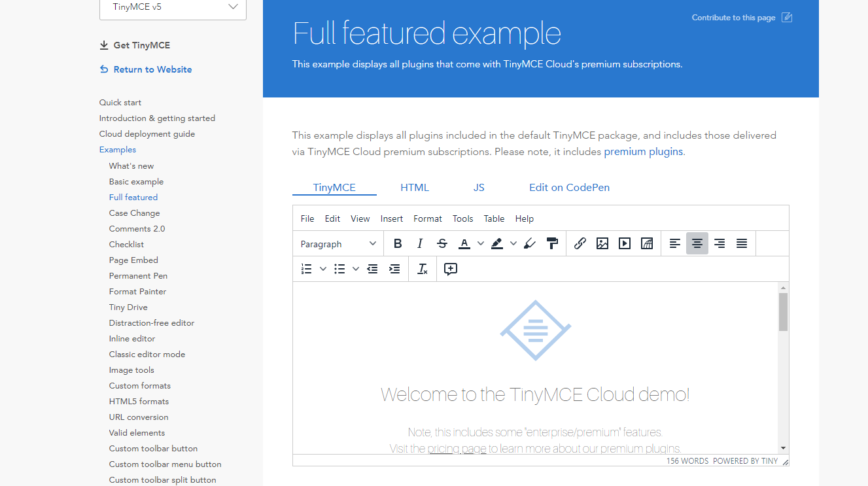This screenshot has height=486, width=868.
Task: Open the Format menu
Action: [428, 218]
